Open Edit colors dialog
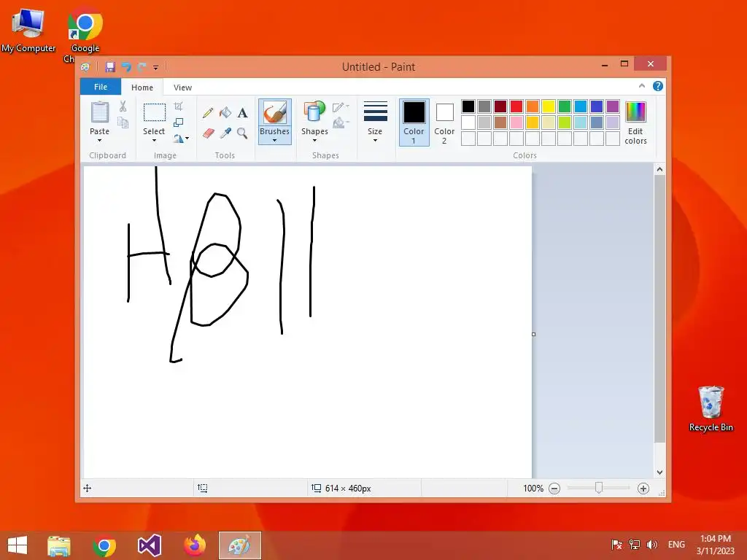747x560 pixels. [635, 122]
